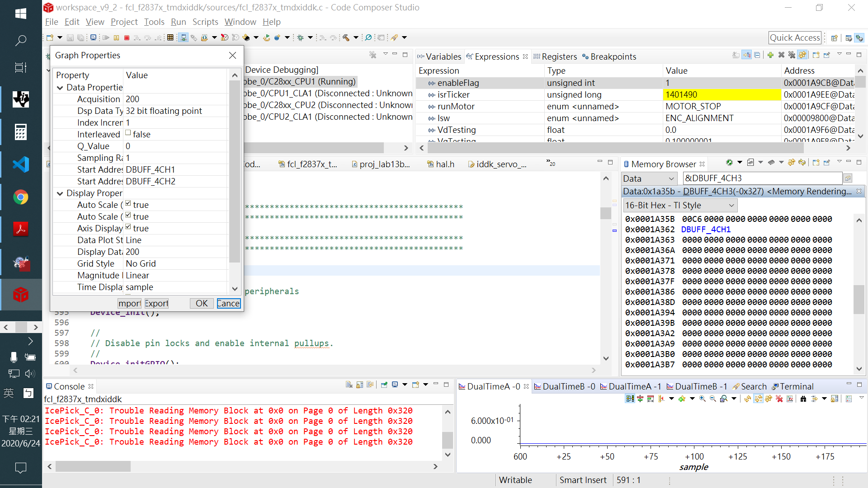Switch to the Registers tab

555,56
